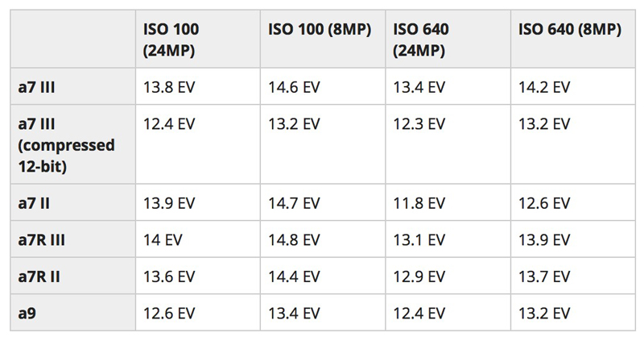
Task: Select the 13.7 EV cell for a7R II
Action: (573, 276)
